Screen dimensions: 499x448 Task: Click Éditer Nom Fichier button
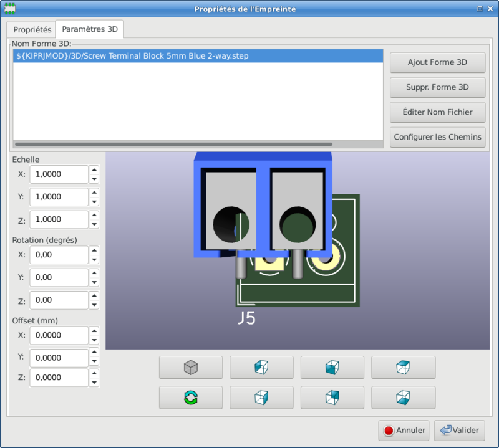click(438, 112)
